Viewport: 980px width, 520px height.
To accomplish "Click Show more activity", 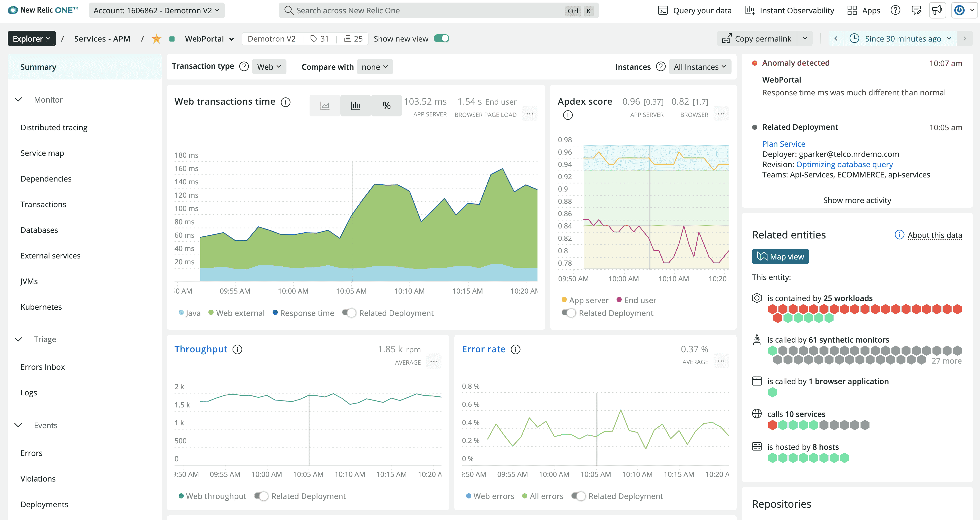I will tap(857, 200).
